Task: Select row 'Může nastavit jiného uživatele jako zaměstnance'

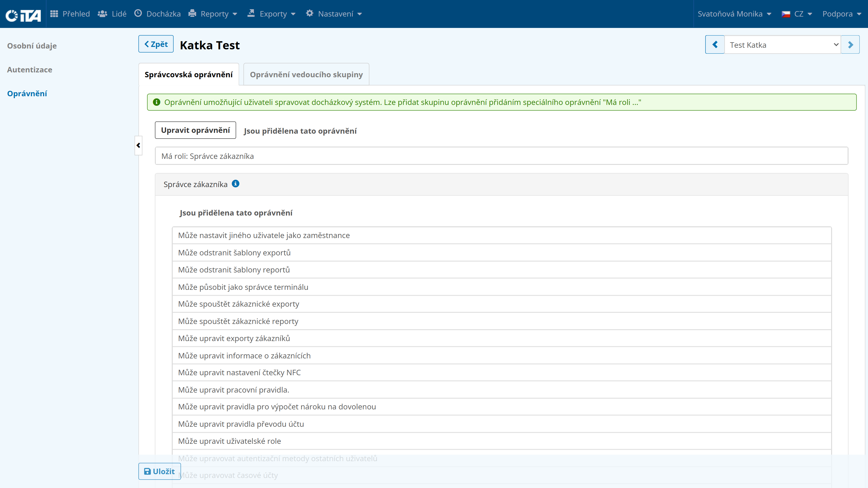Action: click(x=502, y=235)
